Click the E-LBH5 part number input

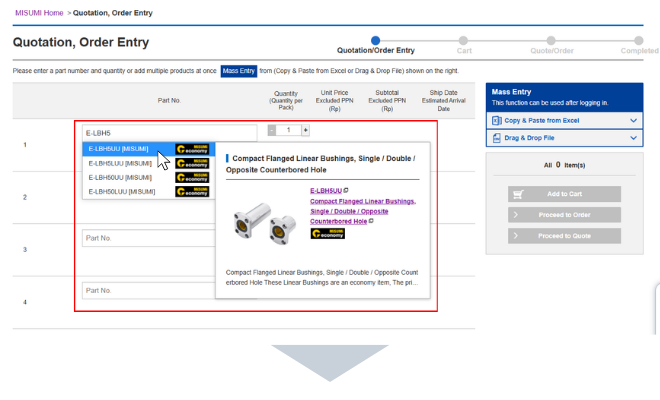click(x=169, y=133)
